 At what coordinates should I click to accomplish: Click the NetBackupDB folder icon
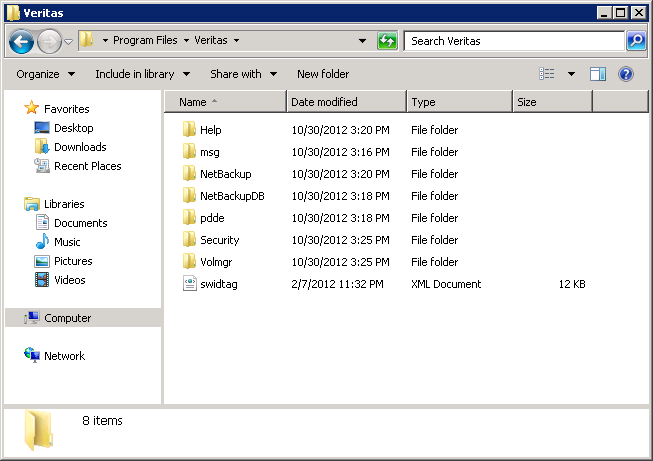(x=189, y=196)
